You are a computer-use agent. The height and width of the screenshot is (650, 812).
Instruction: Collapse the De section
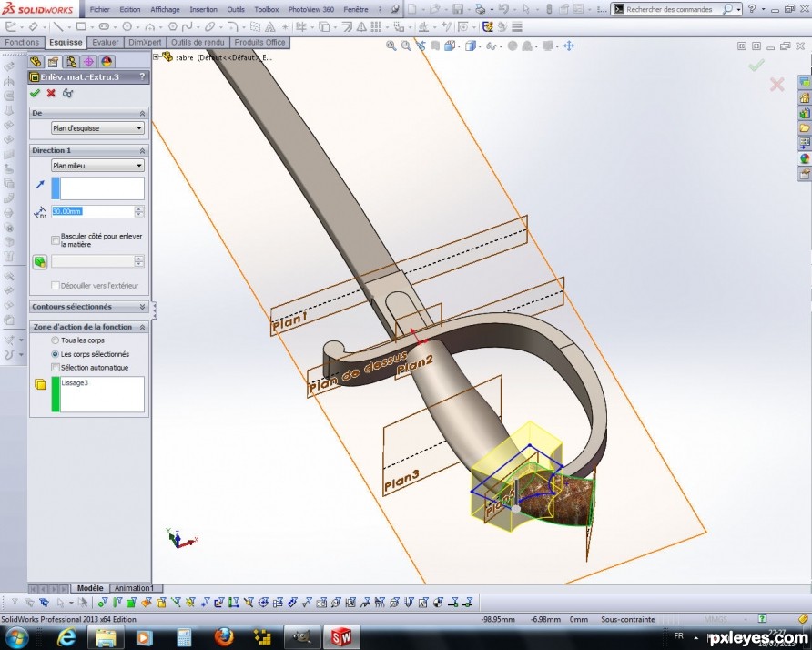tap(142, 114)
